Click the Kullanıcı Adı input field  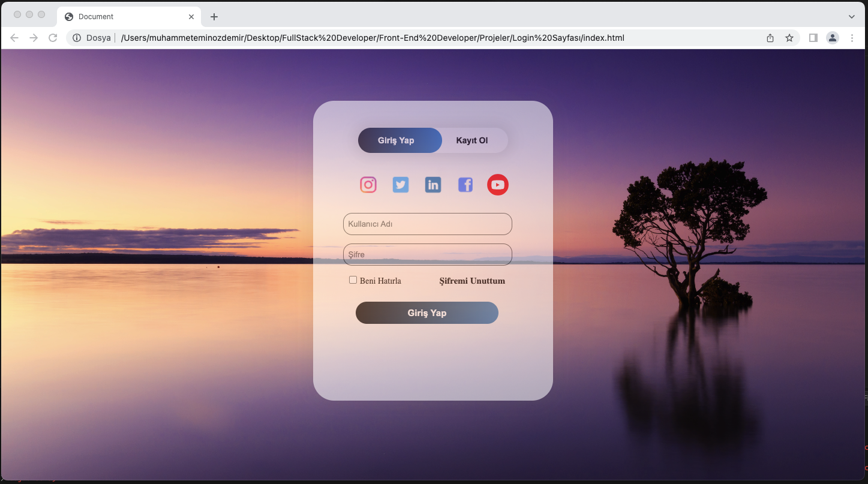pos(427,224)
